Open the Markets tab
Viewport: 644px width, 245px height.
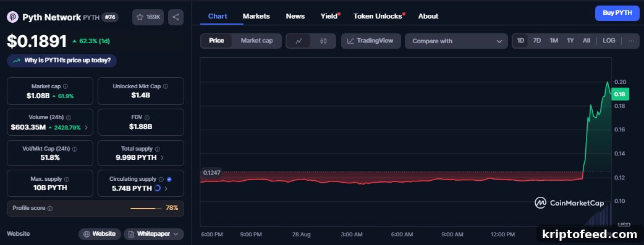tap(256, 16)
